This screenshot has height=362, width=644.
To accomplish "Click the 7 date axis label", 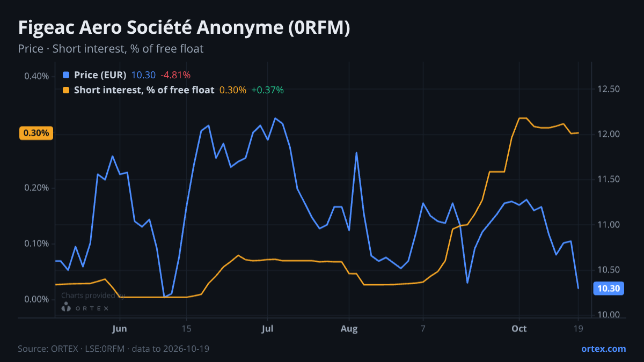I will click(423, 328).
